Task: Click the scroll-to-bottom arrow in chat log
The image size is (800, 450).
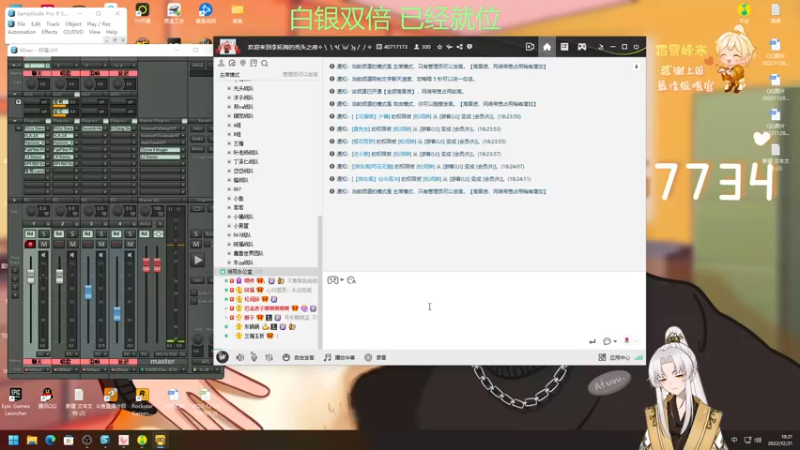Action: tap(636, 67)
